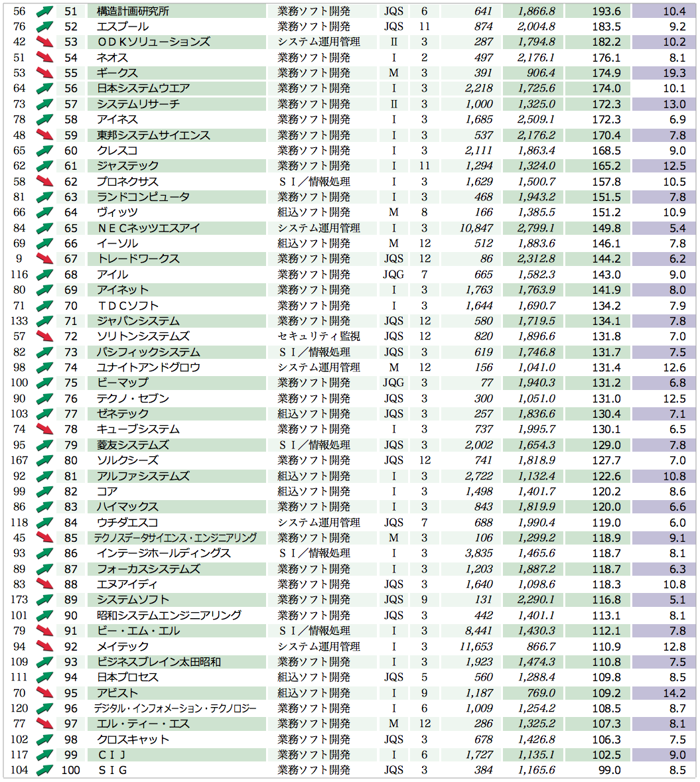Click the green up arrow beside ＣＩＪ
700x782 pixels.
click(44, 755)
